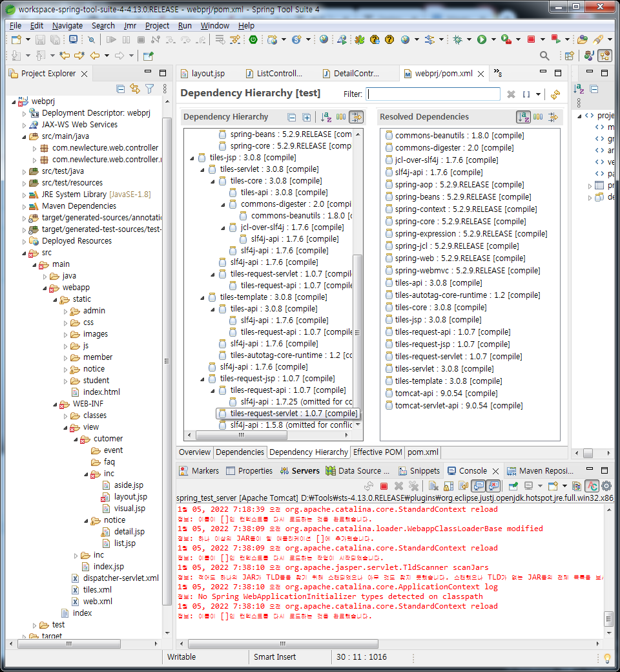Open the filter options dropdown arrow

point(538,94)
